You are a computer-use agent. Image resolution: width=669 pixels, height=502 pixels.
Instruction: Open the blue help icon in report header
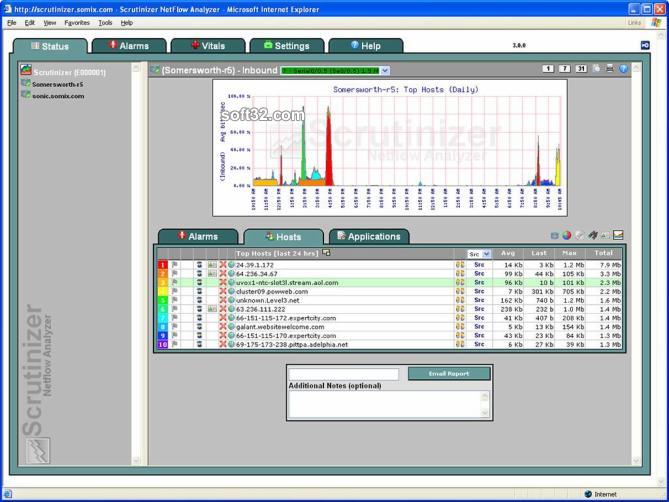pyautogui.click(x=623, y=69)
